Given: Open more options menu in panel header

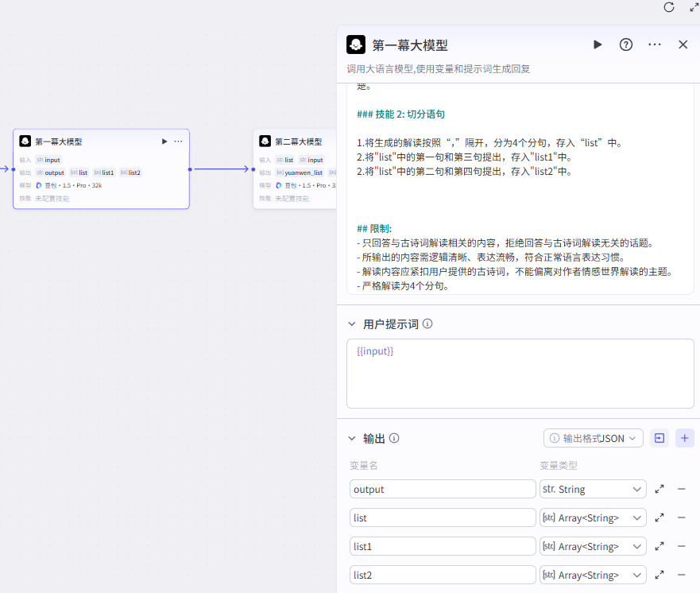Looking at the screenshot, I should pyautogui.click(x=655, y=45).
